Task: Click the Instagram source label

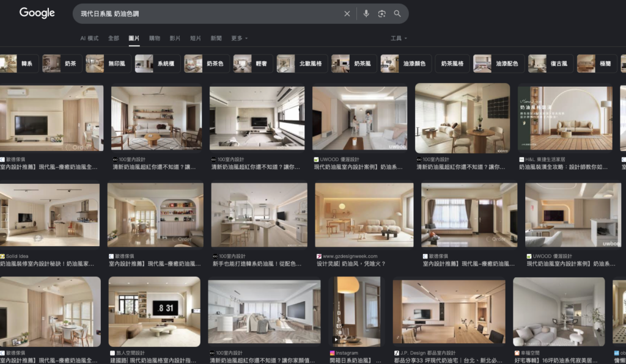Action: click(x=347, y=353)
